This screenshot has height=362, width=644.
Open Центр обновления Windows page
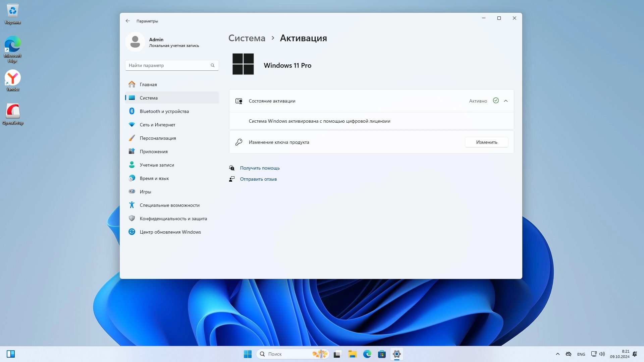[x=170, y=232]
